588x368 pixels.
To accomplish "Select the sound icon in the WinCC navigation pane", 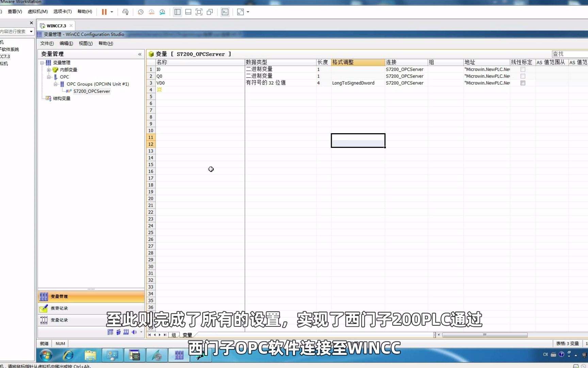I will point(134,332).
